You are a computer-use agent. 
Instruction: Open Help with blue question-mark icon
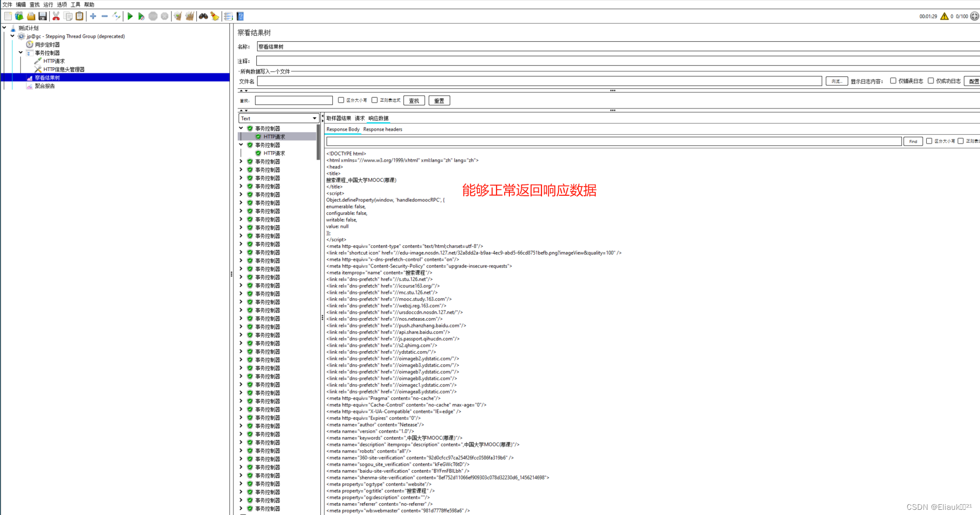(240, 17)
